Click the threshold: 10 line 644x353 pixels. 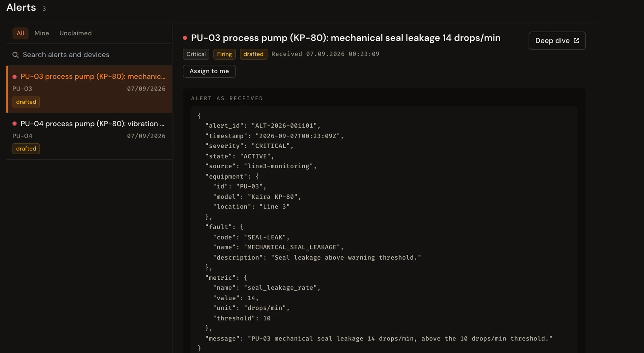pyautogui.click(x=242, y=318)
